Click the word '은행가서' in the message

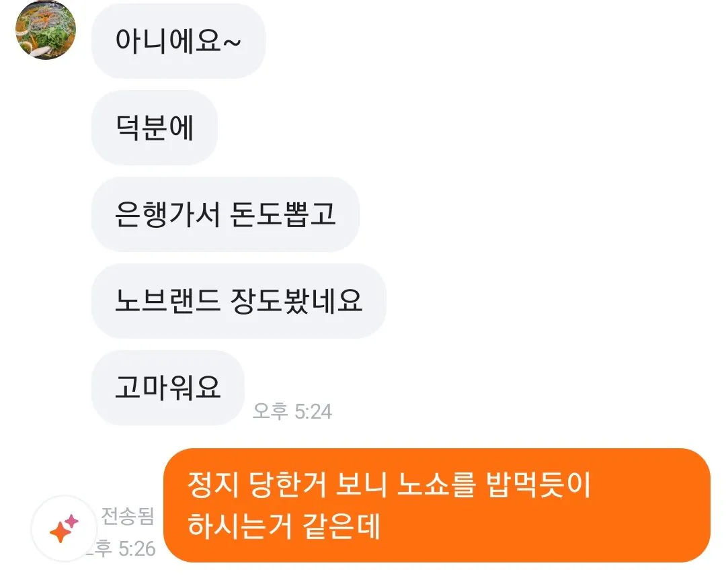(x=167, y=214)
